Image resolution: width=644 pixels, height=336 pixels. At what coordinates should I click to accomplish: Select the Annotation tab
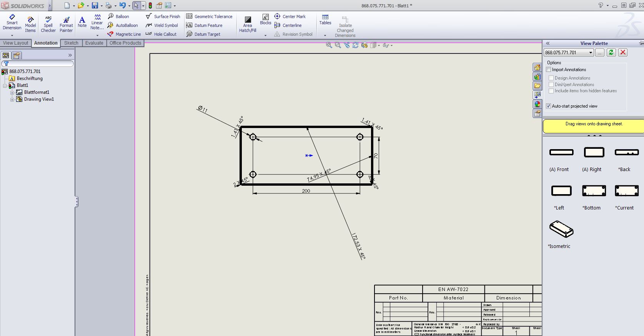tap(46, 43)
